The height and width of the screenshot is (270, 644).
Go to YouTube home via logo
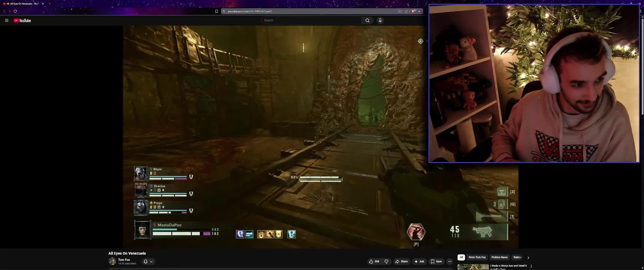tap(22, 21)
